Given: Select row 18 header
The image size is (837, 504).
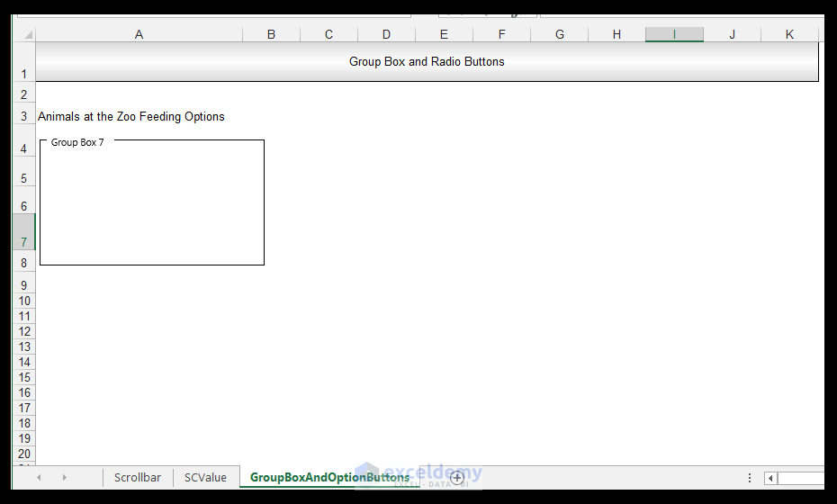Looking at the screenshot, I should tap(23, 423).
